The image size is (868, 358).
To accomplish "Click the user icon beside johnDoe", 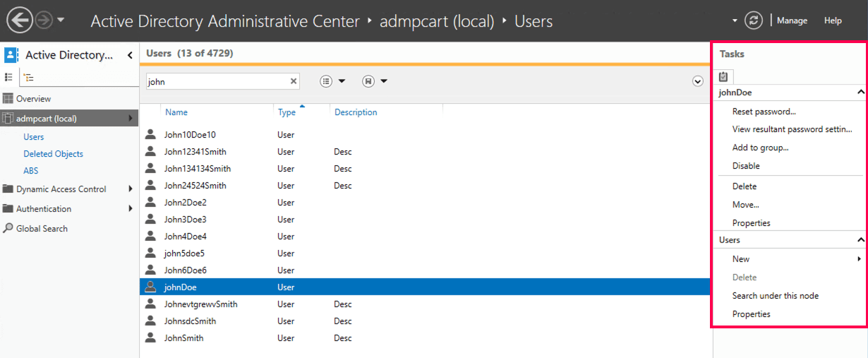I will click(x=150, y=287).
